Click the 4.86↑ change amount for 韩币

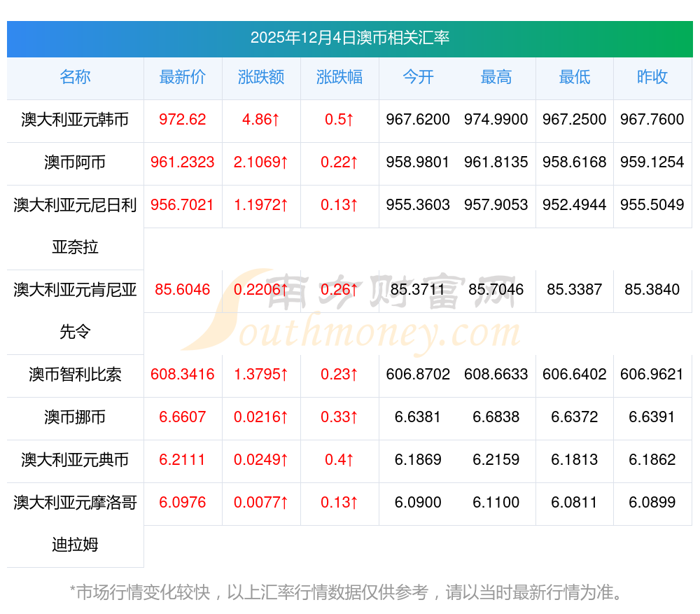click(x=261, y=120)
